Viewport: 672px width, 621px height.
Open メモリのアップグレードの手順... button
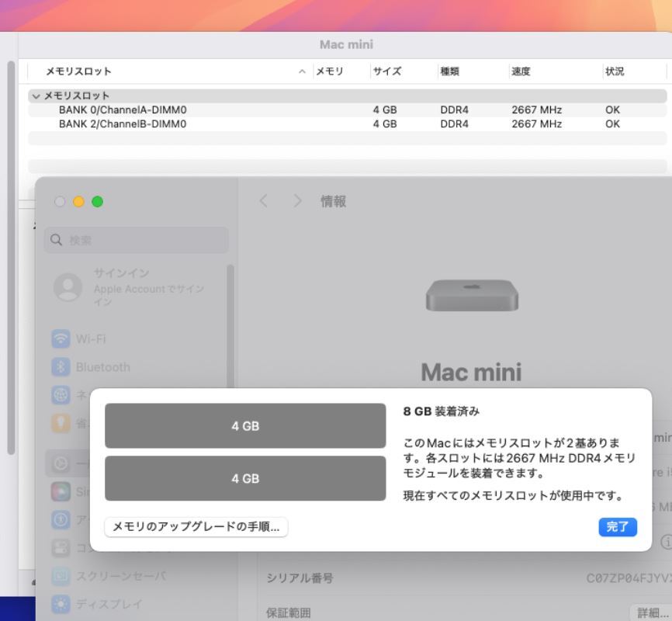pyautogui.click(x=196, y=526)
